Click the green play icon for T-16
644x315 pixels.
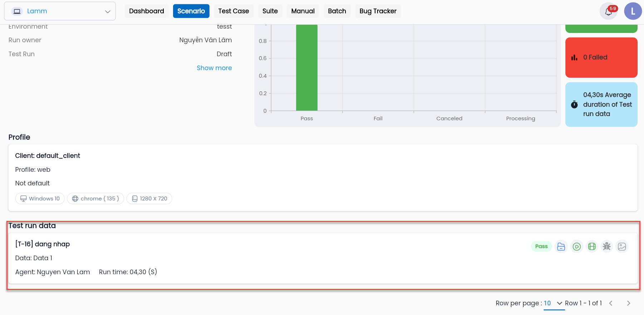point(576,246)
